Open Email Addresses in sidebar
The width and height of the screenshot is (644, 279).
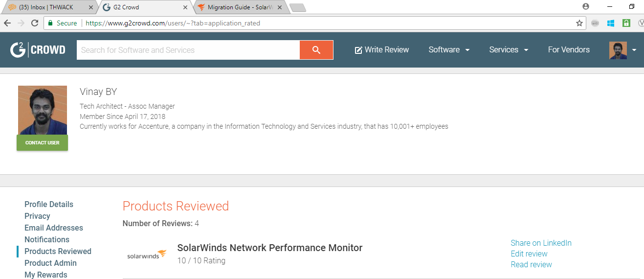[x=54, y=228]
